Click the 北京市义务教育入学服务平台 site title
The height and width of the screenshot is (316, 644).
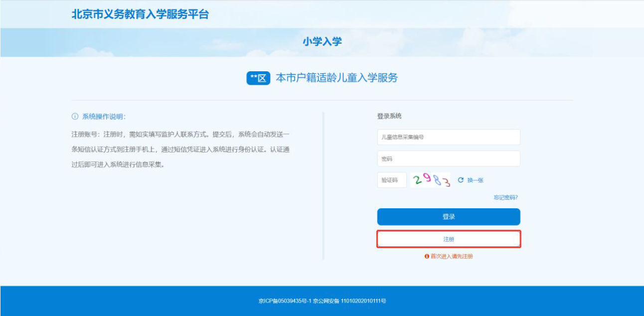140,14
